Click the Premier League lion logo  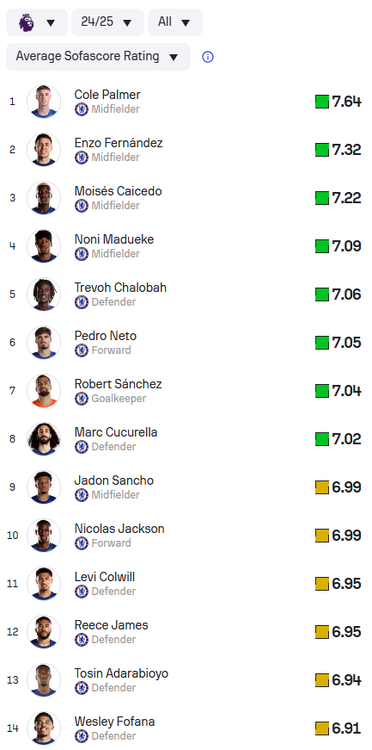(x=26, y=22)
